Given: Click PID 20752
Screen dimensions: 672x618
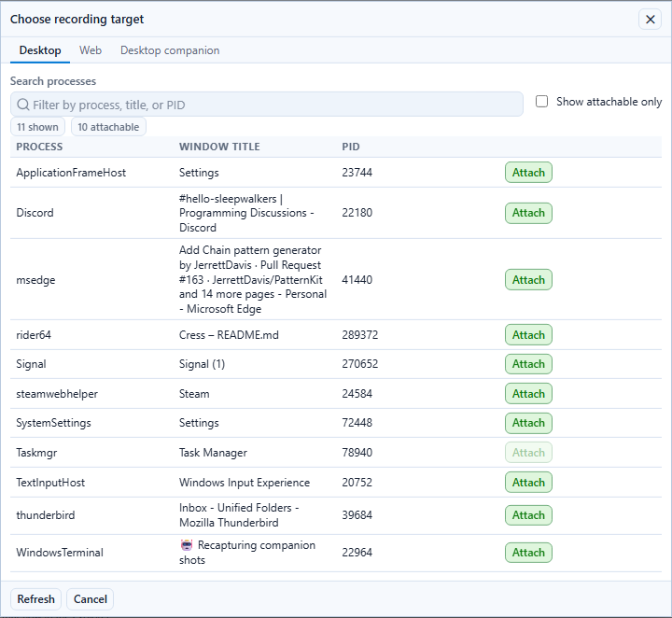Looking at the screenshot, I should 357,483.
